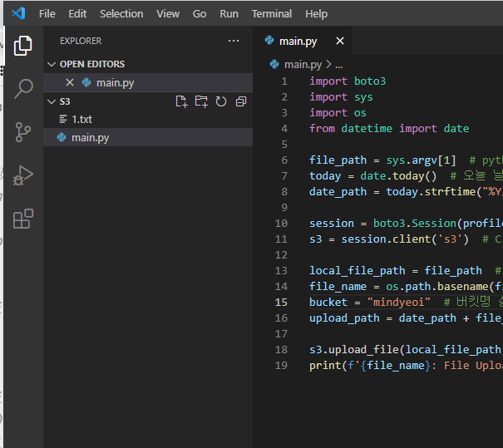Click the New Folder icon in S3 header
The image size is (503, 448).
201,101
